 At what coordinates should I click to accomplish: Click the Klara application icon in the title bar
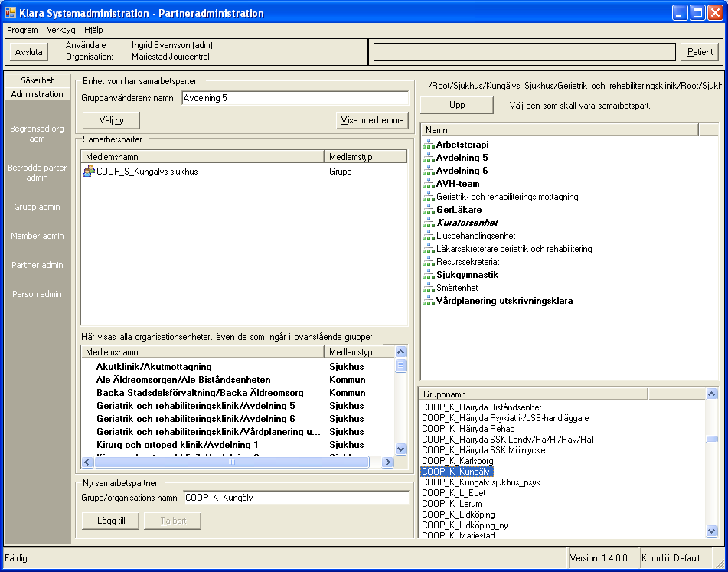[10, 12]
